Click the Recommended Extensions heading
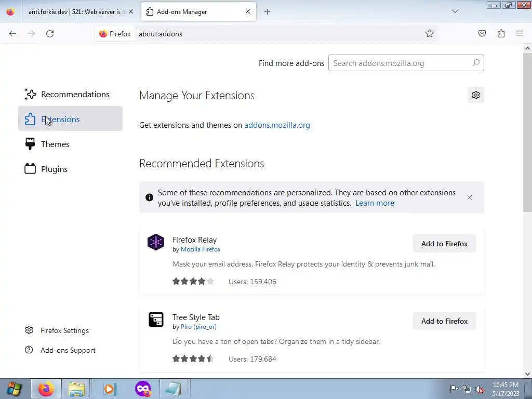Viewport: 532px width, 399px height. (x=202, y=163)
